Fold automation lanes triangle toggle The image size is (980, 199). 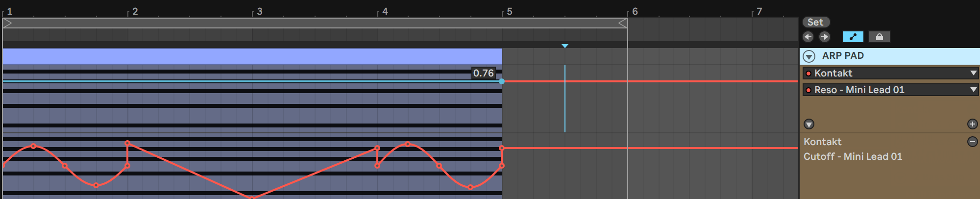809,124
